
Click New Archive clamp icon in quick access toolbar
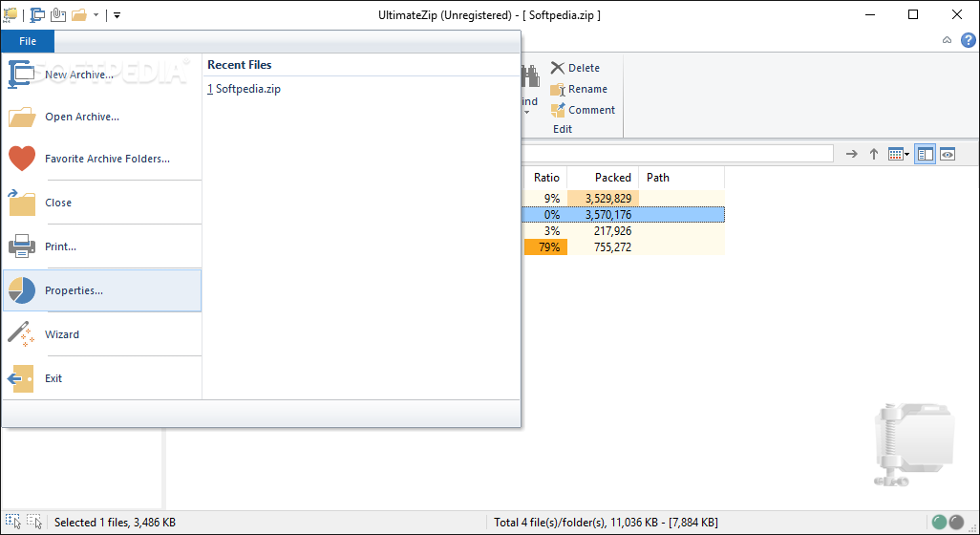[37, 14]
